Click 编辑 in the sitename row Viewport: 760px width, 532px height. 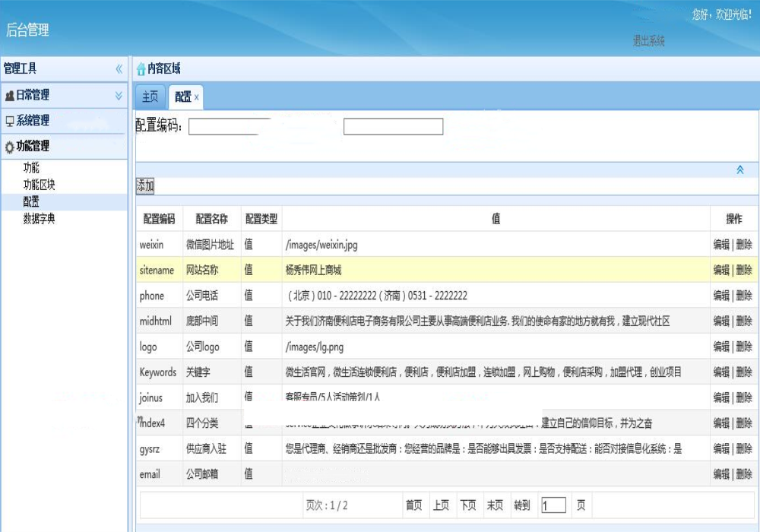click(x=721, y=270)
